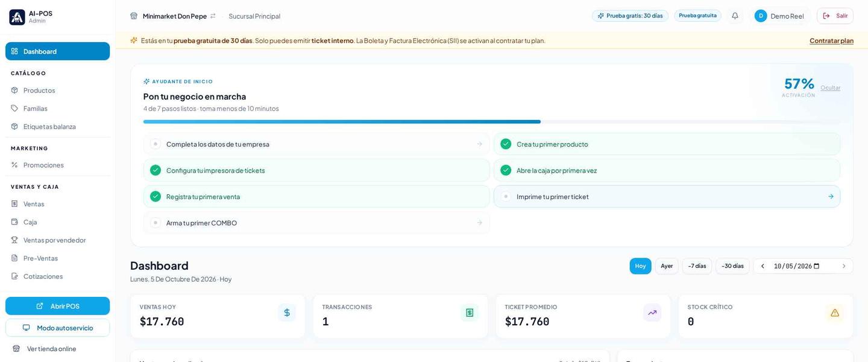Click the warning icon in Stock Crítico card
Screen dimensions: 868x362
[835, 313]
